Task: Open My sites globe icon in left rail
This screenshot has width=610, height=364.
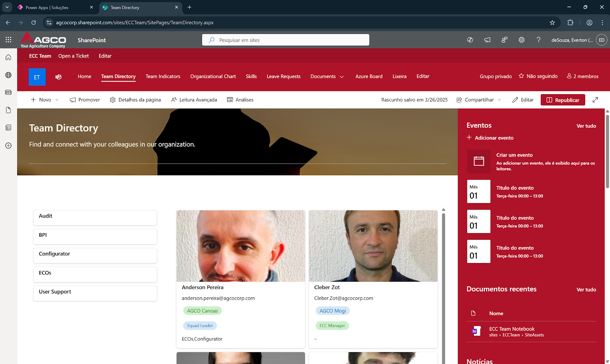Action: [x=8, y=75]
